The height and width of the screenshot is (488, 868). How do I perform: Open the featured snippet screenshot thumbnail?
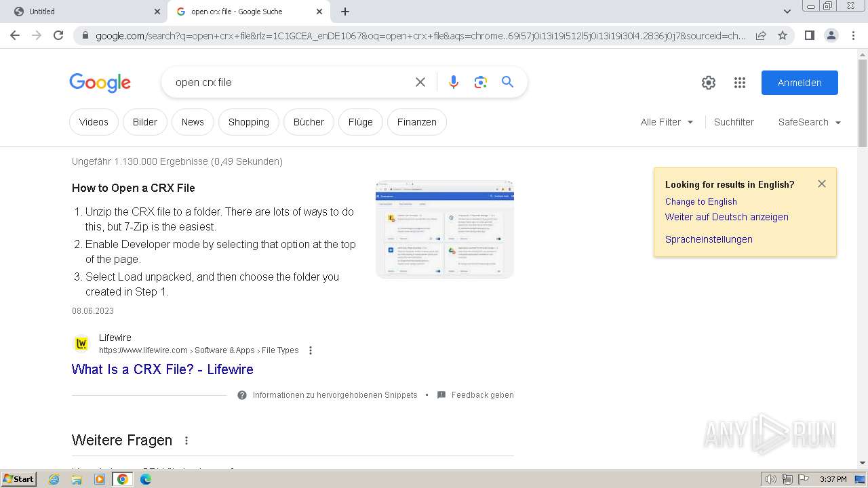coord(445,229)
